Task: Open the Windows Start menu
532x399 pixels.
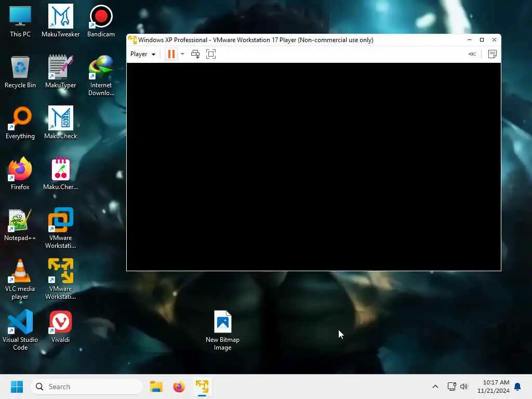Action: (17, 387)
